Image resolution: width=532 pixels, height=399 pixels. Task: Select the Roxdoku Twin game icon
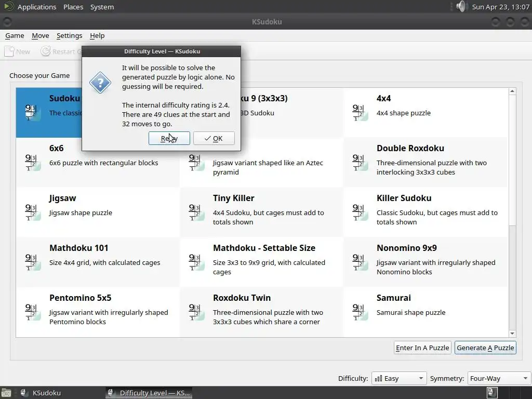coord(196,312)
